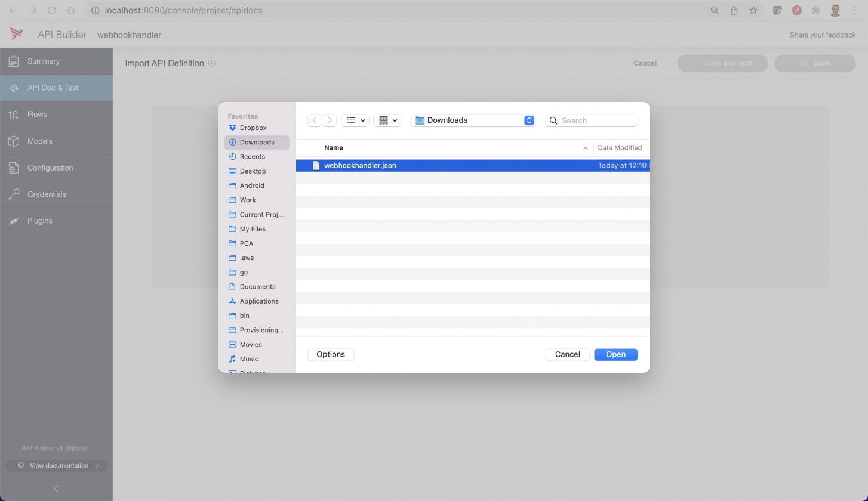868x501 pixels.
Task: Collapse the sidebar with the bottom chevron
Action: tap(56, 489)
